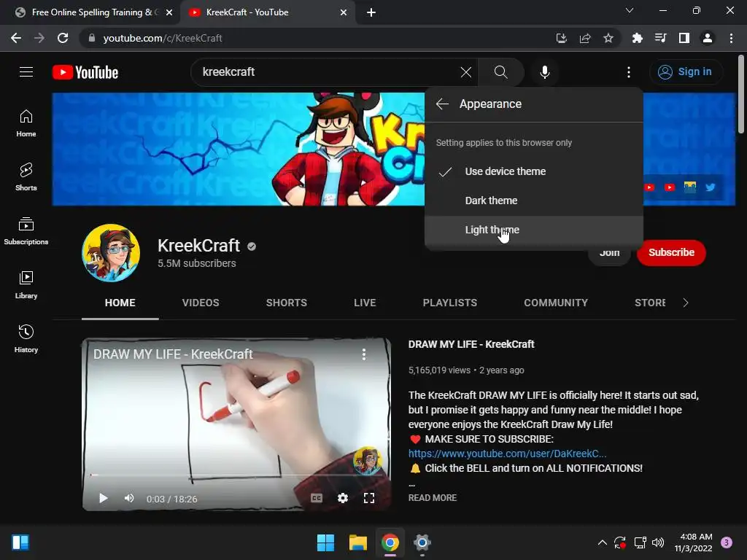Open Chrome tab search dropdown arrow
The height and width of the screenshot is (560, 747).
[x=629, y=10]
